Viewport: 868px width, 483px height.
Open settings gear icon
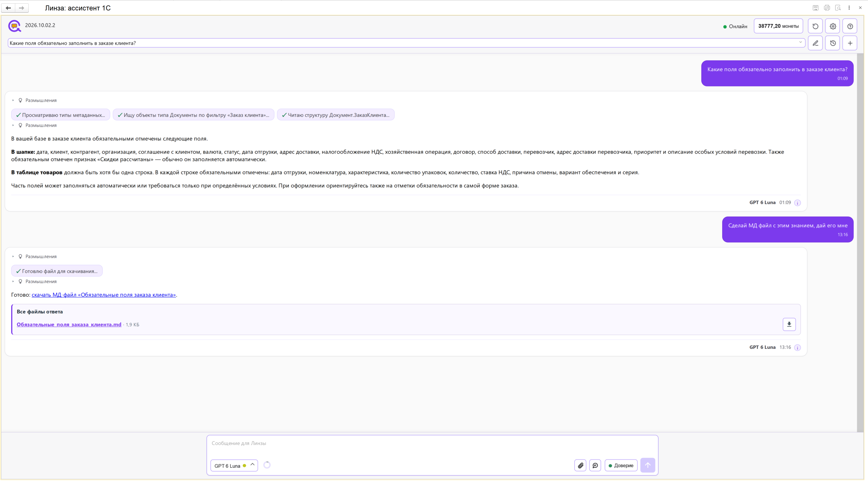pyautogui.click(x=833, y=26)
